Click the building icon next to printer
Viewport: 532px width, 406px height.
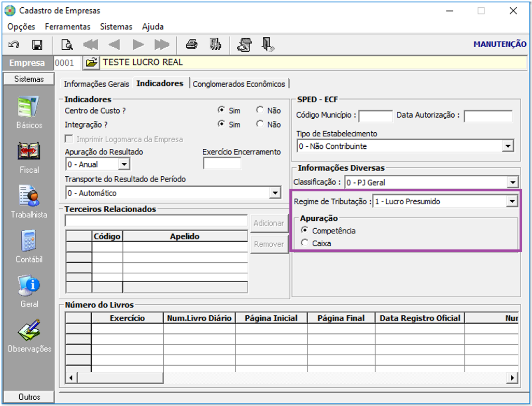click(215, 45)
